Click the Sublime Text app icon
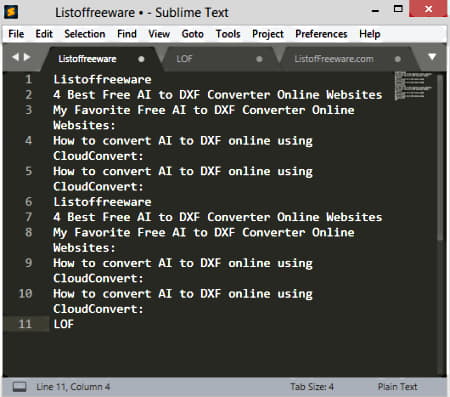 click(11, 12)
